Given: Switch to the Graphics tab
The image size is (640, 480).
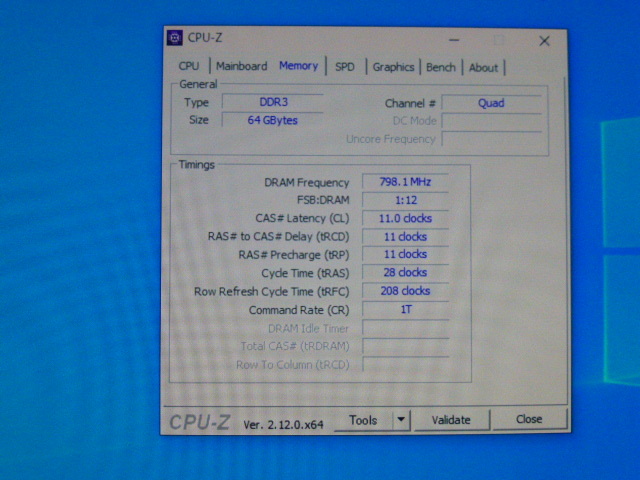Looking at the screenshot, I should tap(393, 67).
